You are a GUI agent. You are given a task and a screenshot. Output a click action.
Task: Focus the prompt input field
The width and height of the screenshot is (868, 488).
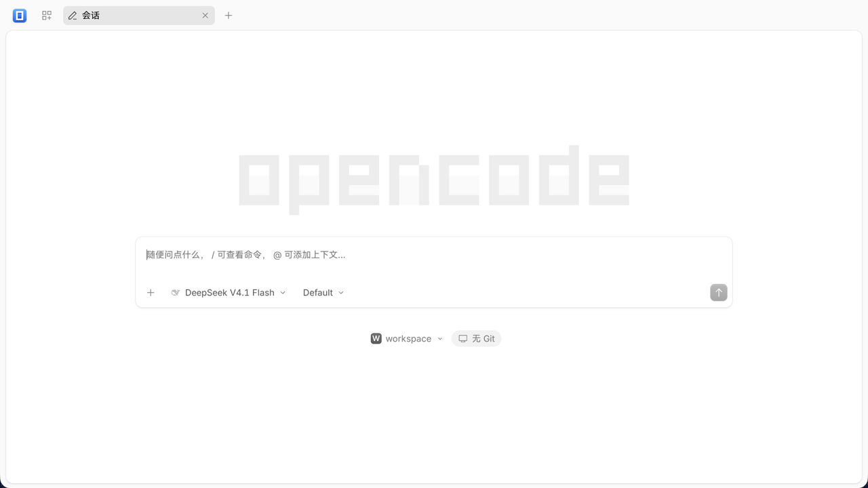coord(434,256)
